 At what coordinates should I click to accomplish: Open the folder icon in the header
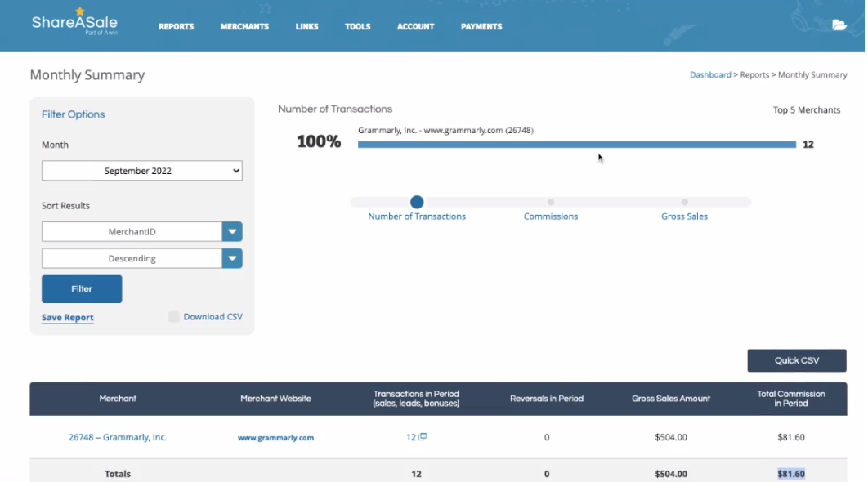tap(839, 25)
